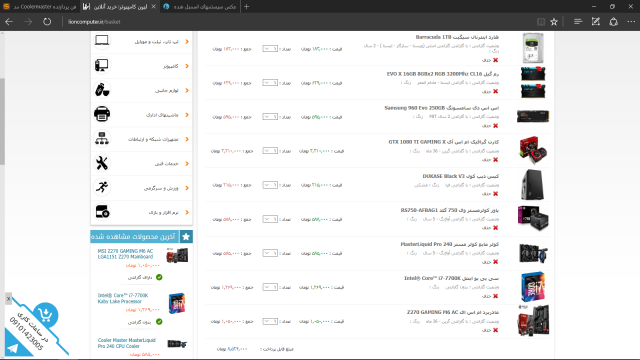Screen dimensions: 640x360
Task: Open quantity dropdown for RS750 power supply
Action: coord(270,219)
